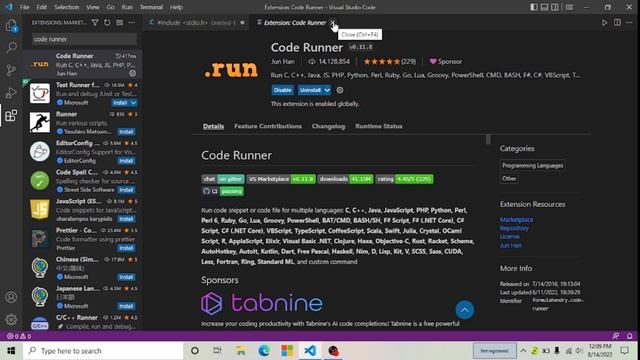
Task: Open File Explorer from the taskbar
Action: tap(241, 351)
